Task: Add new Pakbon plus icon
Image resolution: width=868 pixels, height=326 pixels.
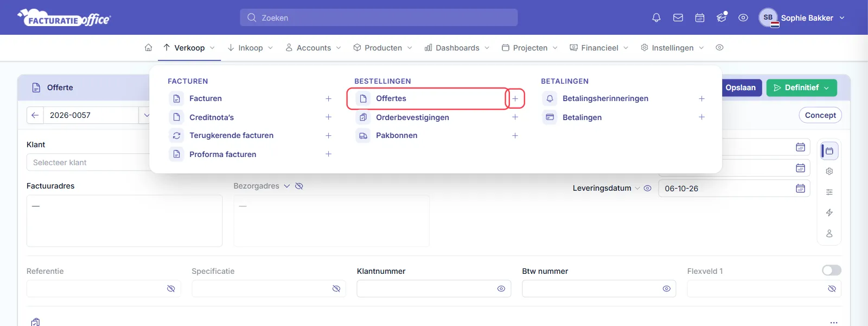Action: [x=515, y=135]
